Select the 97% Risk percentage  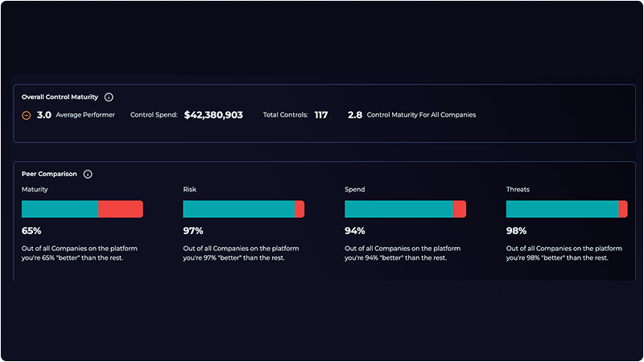(x=192, y=230)
